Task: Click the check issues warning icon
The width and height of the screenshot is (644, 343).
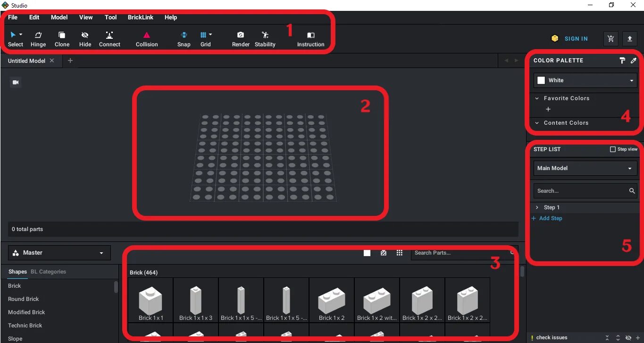Action: (x=532, y=338)
